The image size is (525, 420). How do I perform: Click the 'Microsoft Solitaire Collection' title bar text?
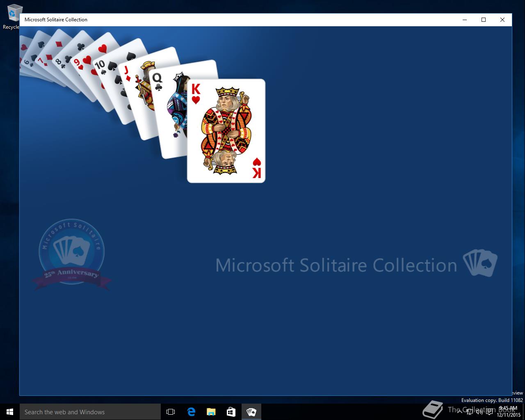coord(56,20)
